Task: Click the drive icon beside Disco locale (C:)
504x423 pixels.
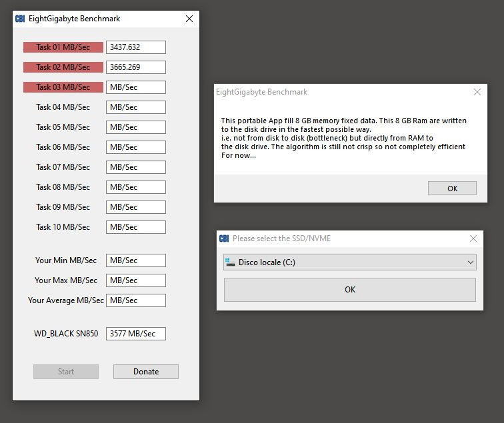Action: tap(230, 262)
